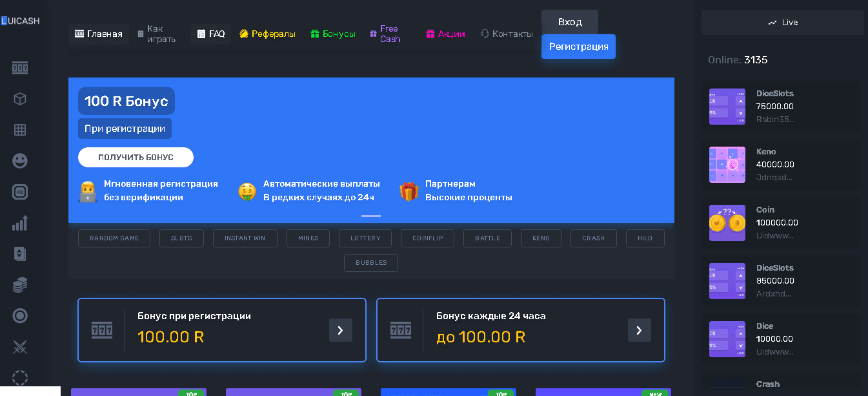This screenshot has width=868, height=396.
Task: Filter games with the CRASH chip
Action: 593,238
